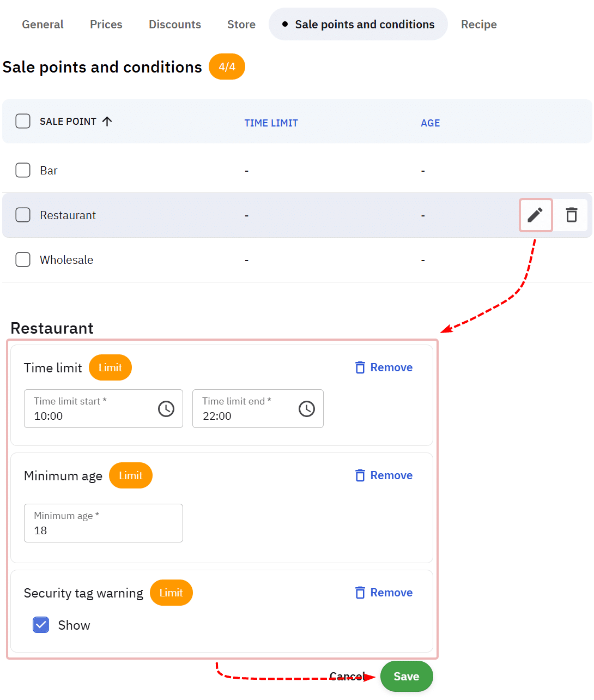Open clock picker for Time limit end
The width and height of the screenshot is (594, 700).
point(307,408)
